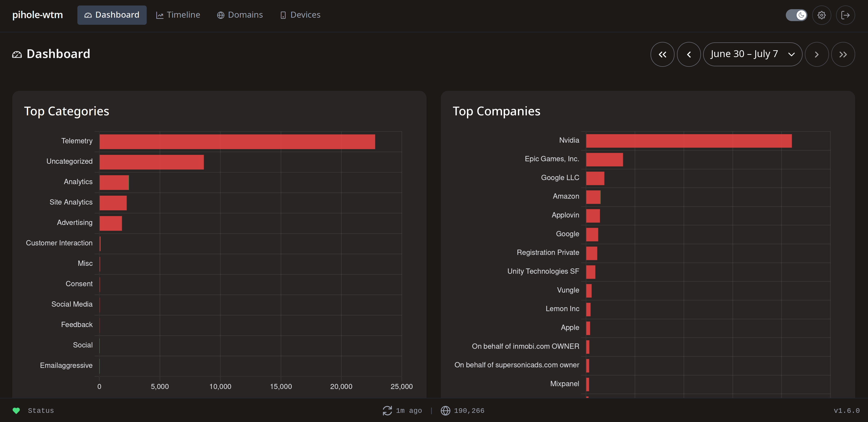Click the Timeline chart icon in nav
This screenshot has width=868, height=422.
[x=160, y=15]
